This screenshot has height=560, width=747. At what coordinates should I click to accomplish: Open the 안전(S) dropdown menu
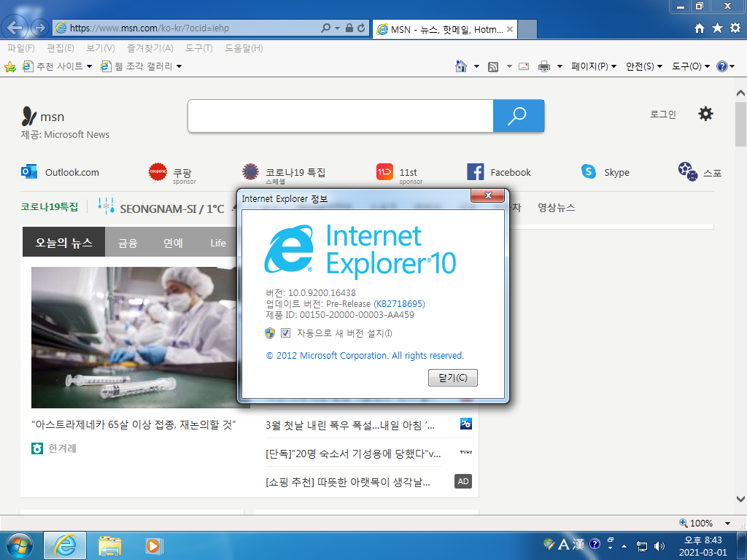[x=644, y=66]
